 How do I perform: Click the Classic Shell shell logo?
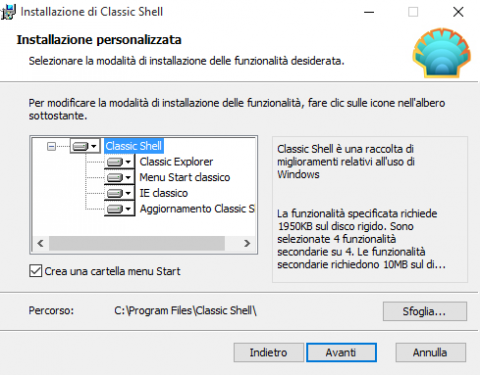click(x=442, y=53)
